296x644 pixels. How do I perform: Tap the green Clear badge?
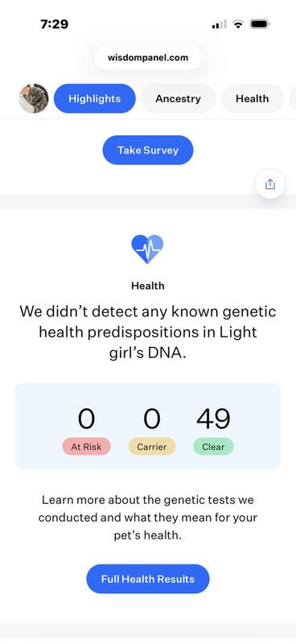[213, 447]
